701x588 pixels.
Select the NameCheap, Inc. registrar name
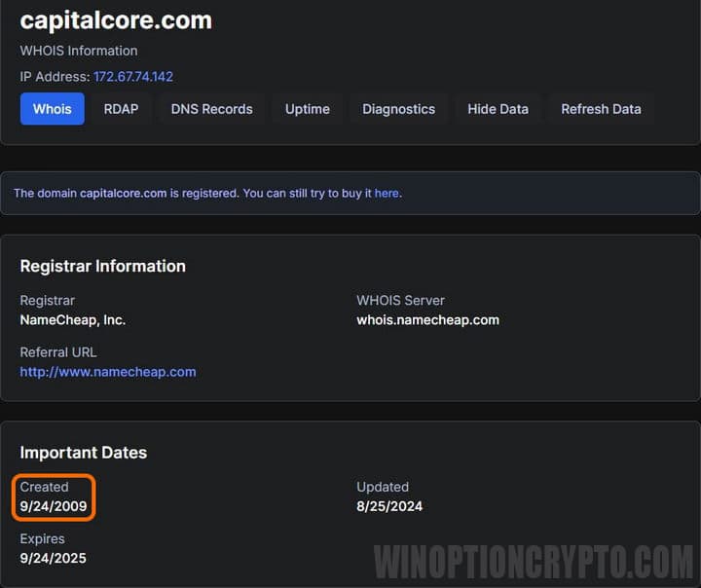pos(73,319)
